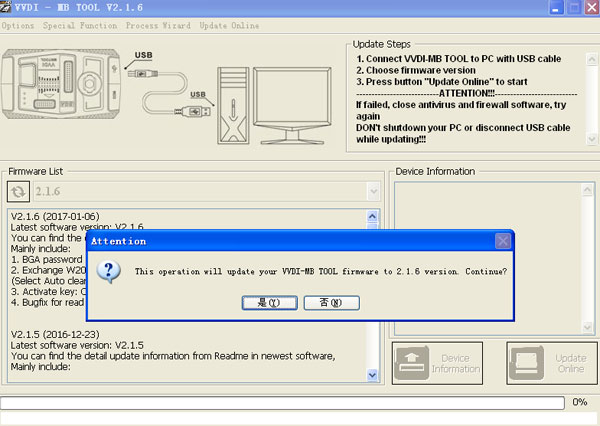Click the text 'V2.1.5 (2016-12-23)'
600x426 pixels.
click(55, 335)
